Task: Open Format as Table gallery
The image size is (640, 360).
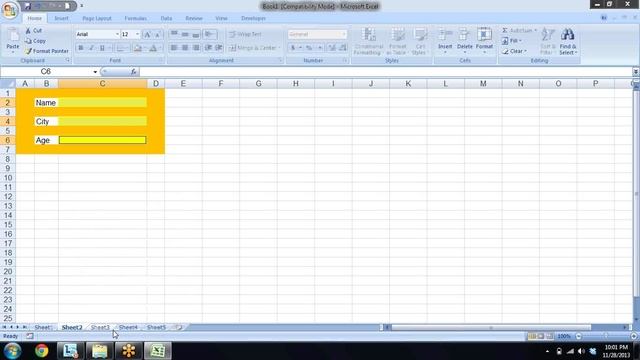Action: [397, 41]
